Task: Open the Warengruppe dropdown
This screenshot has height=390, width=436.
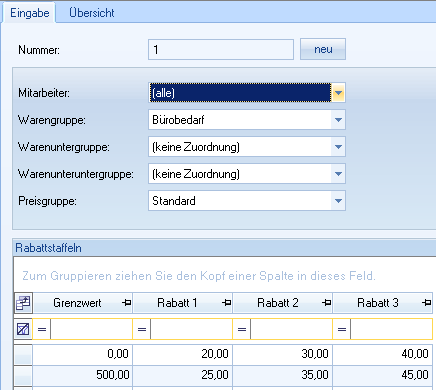Action: tap(338, 120)
